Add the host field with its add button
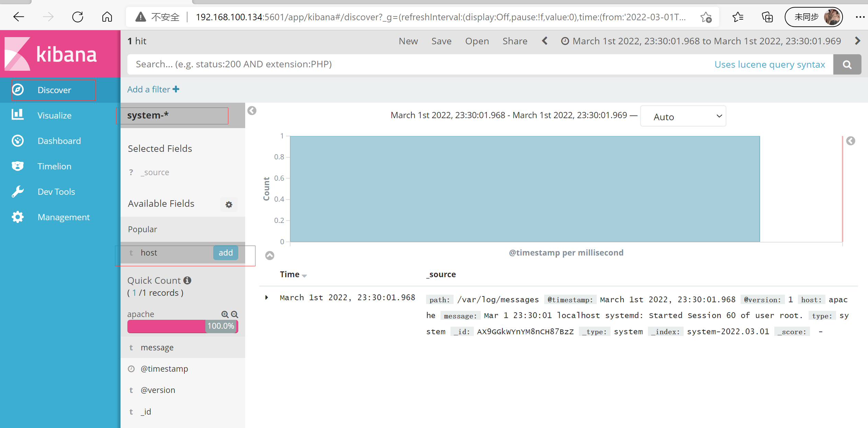 pyautogui.click(x=225, y=252)
